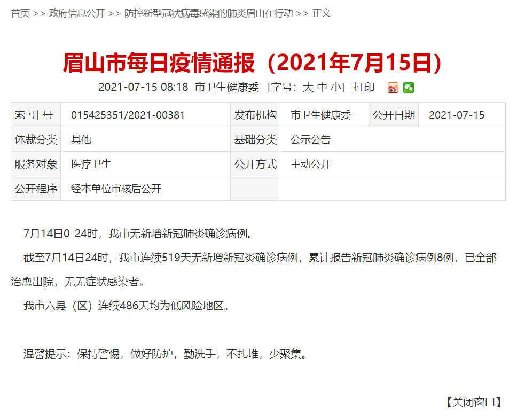Click the 公开方式 label cell
The image size is (517, 420).
(255, 164)
